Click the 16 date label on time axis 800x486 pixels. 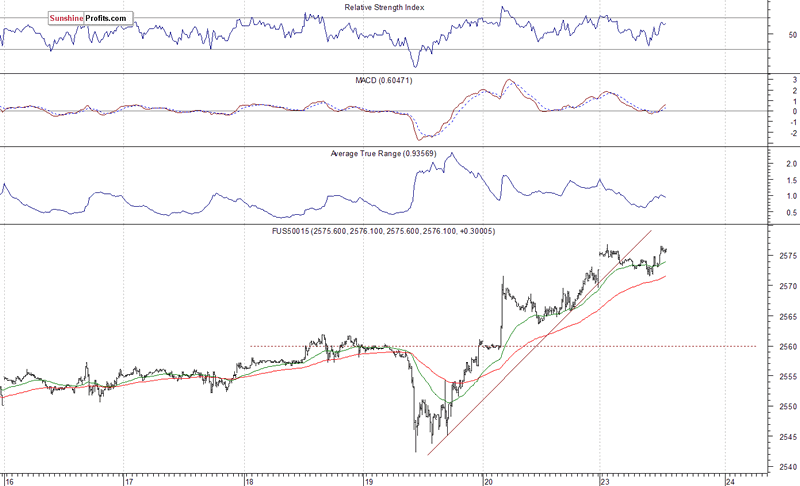(x=9, y=481)
